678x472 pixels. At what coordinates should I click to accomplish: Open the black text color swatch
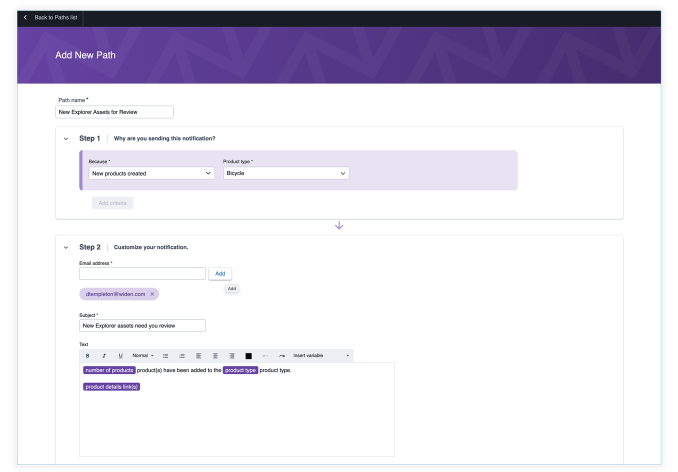(249, 356)
